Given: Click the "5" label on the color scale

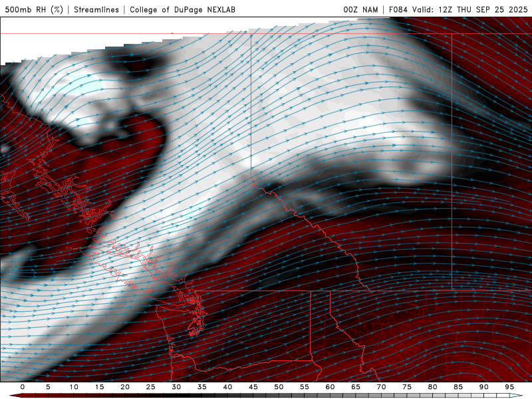Looking at the screenshot, I should [48, 387].
